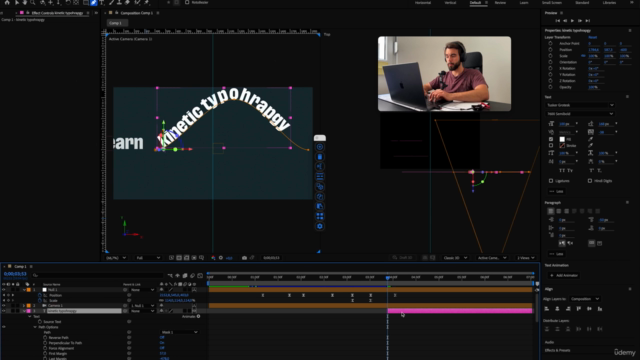The image size is (640, 360).
Task: Jump to first frame in Preview panel
Action: pyautogui.click(x=558, y=20)
